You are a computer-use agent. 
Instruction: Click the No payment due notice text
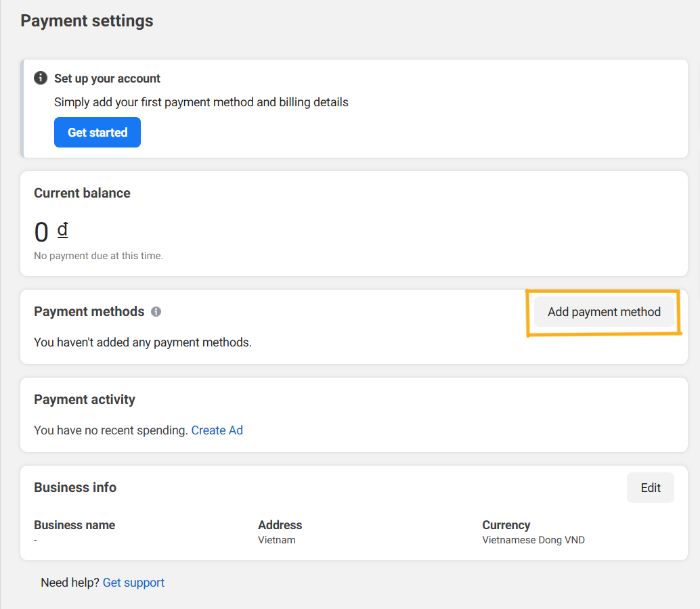98,256
